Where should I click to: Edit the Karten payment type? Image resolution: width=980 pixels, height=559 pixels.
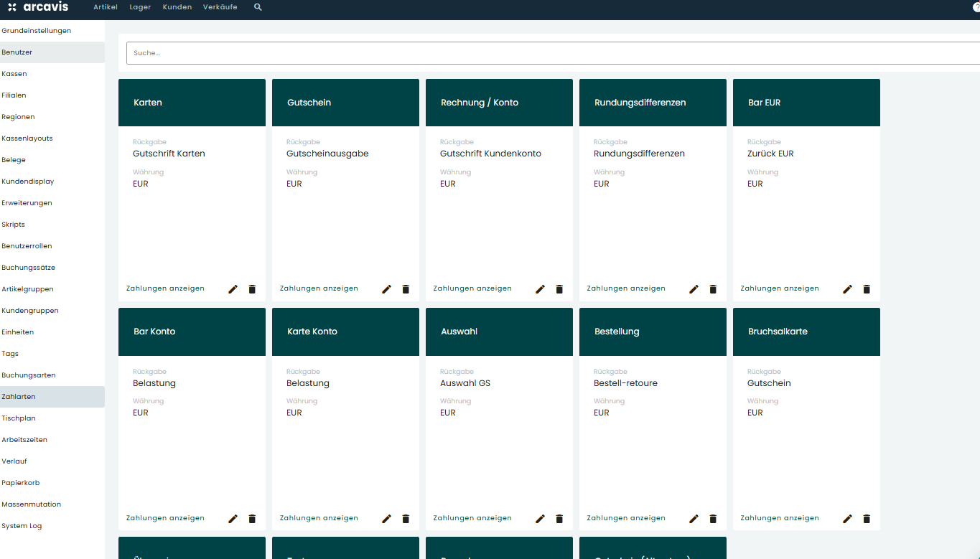point(233,289)
